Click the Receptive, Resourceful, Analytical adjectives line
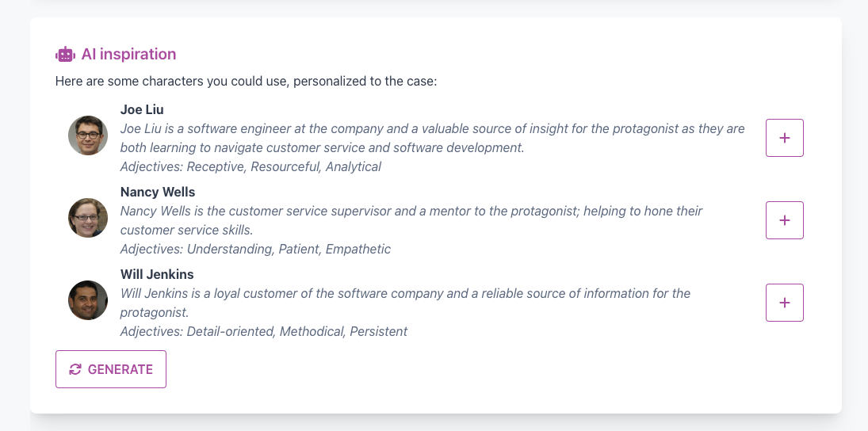Image resolution: width=868 pixels, height=431 pixels. coord(250,166)
